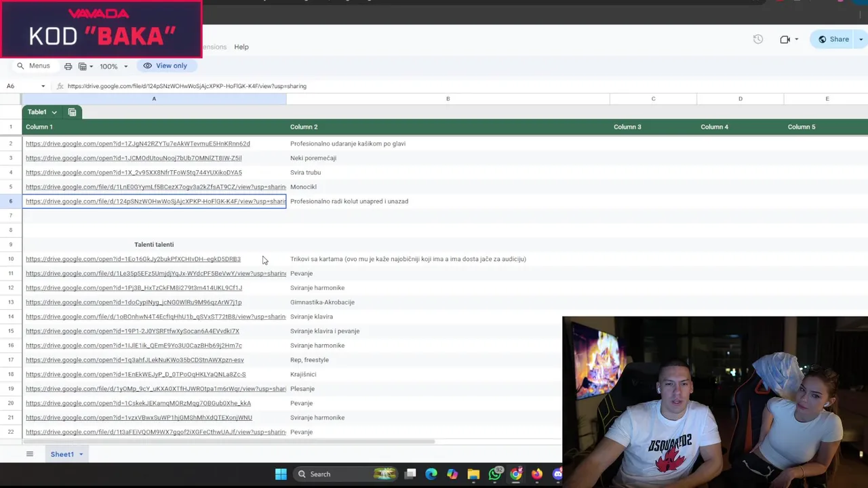Open Discord from the taskbar
This screenshot has height=488, width=868.
(x=557, y=474)
